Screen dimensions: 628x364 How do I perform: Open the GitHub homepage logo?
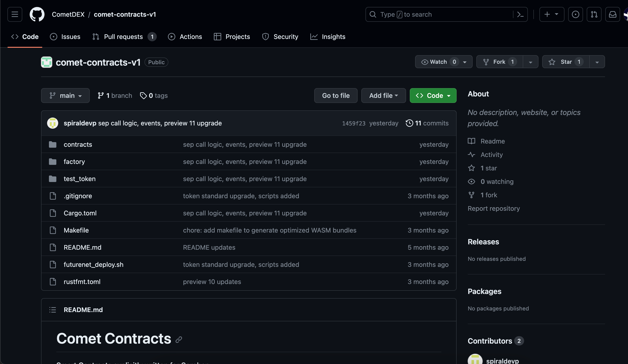pyautogui.click(x=37, y=14)
